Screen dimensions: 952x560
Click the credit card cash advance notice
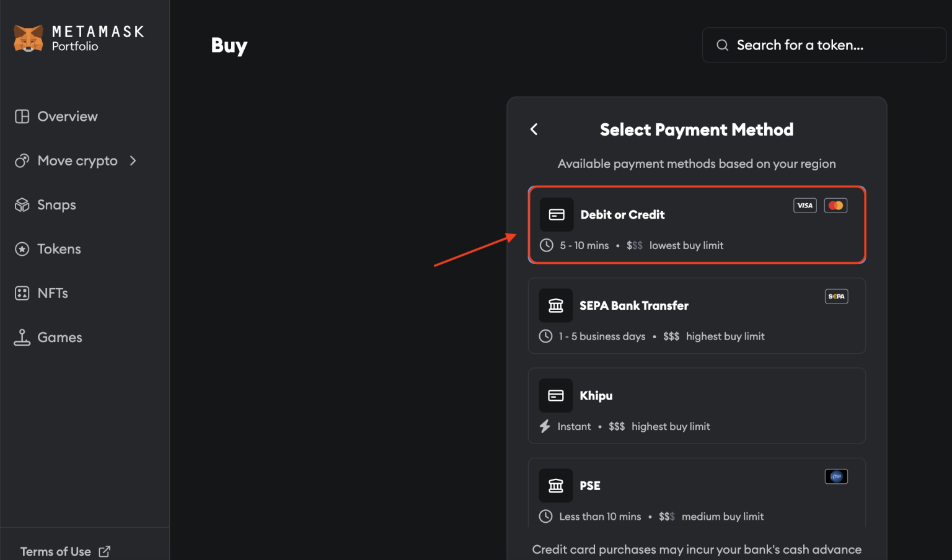point(697,549)
